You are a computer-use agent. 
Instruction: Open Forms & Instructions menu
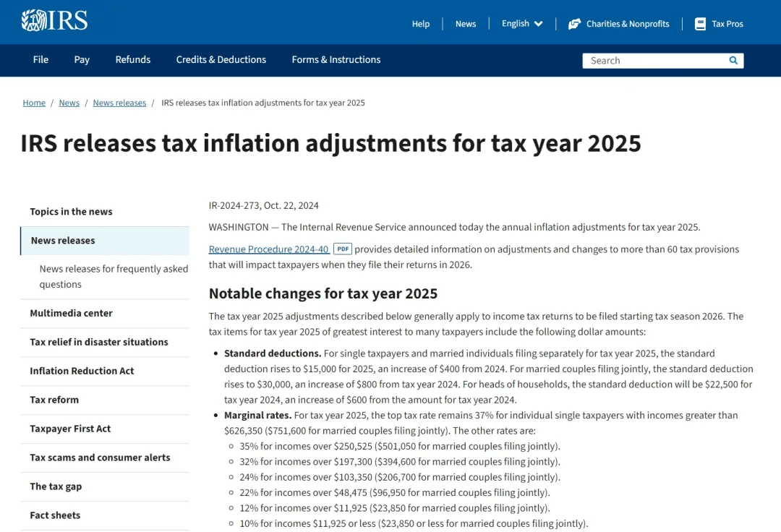[336, 60]
